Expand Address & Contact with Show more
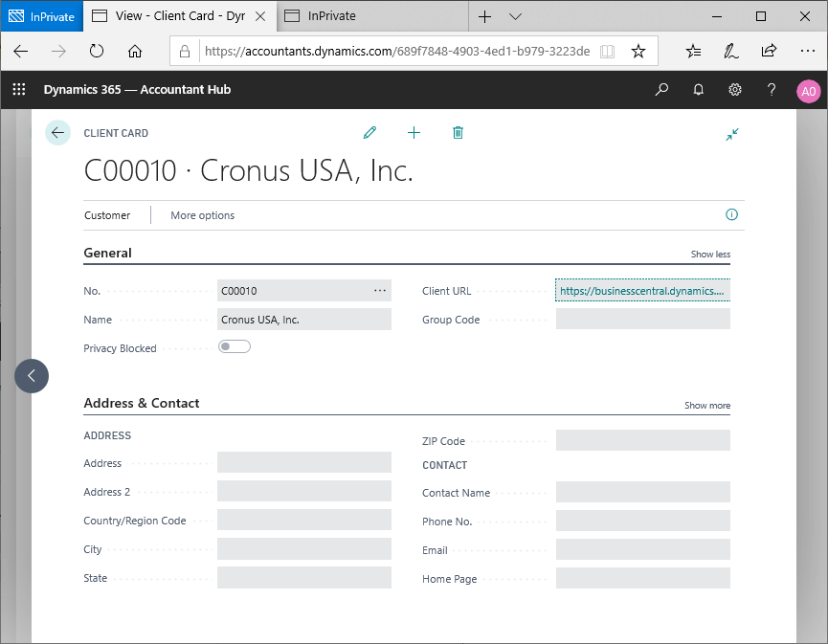This screenshot has height=644, width=828. click(707, 406)
